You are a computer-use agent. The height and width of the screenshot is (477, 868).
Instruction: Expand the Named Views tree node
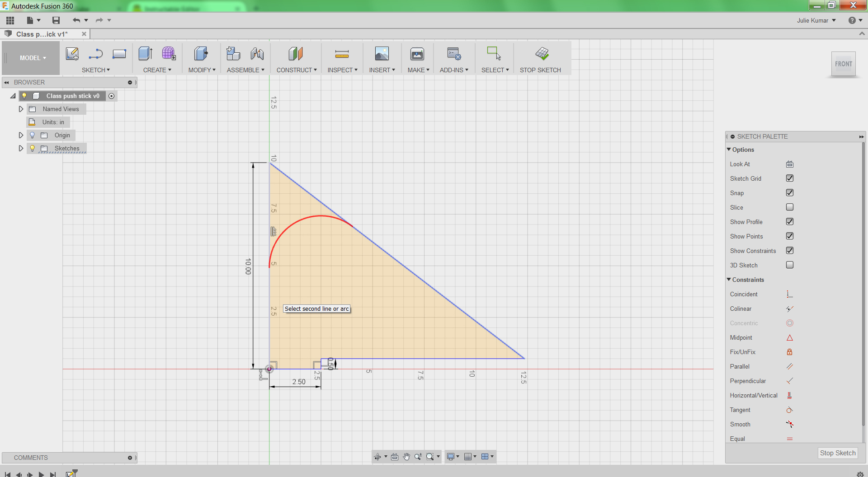coord(21,109)
